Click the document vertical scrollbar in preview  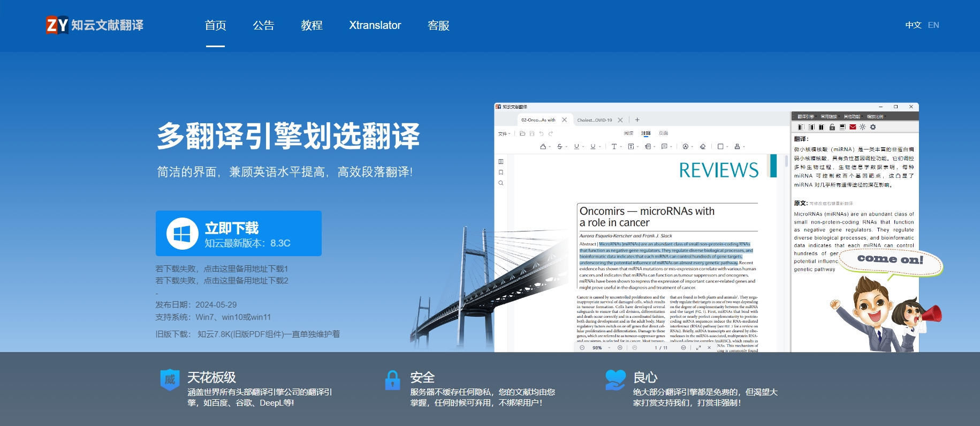[x=786, y=160]
